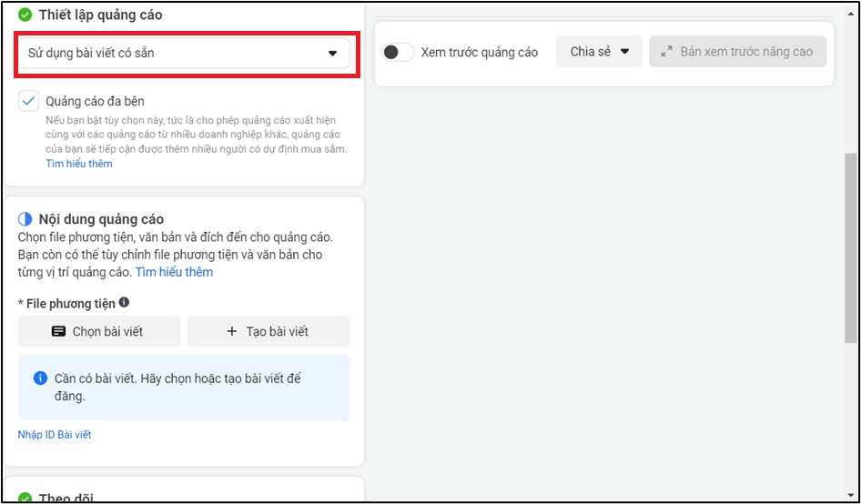Toggle the "Xem trước quảng cáo" switch
This screenshot has width=861, height=504.
[398, 52]
